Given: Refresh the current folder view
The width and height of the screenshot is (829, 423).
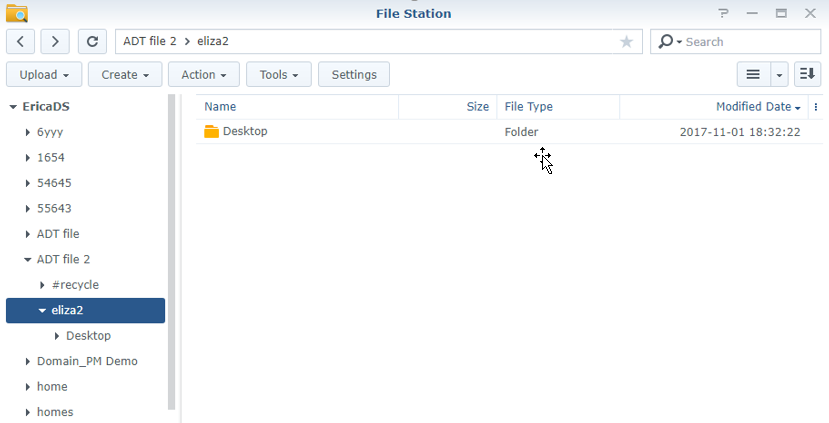Looking at the screenshot, I should tap(93, 42).
